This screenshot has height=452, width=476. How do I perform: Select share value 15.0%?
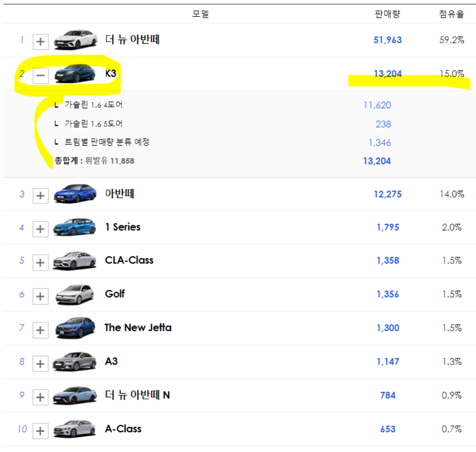point(452,74)
